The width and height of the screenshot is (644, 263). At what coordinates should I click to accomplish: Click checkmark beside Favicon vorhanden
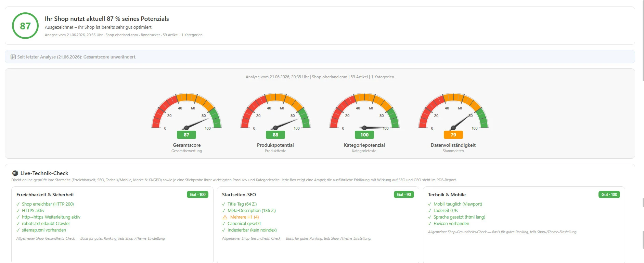[x=430, y=224]
